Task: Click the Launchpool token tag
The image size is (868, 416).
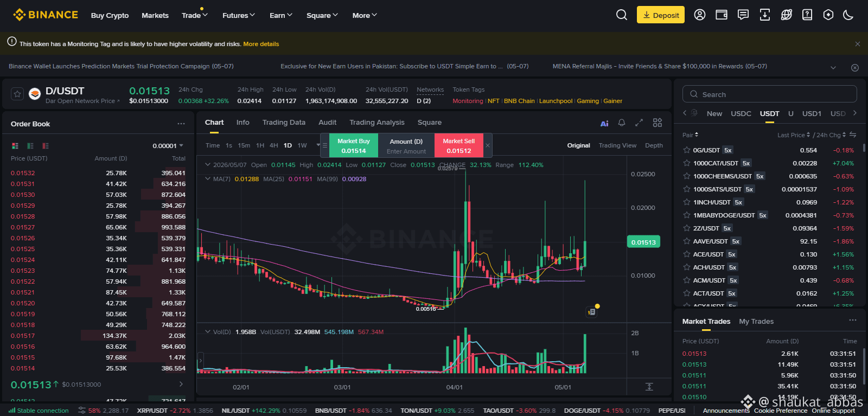Action: (556, 101)
